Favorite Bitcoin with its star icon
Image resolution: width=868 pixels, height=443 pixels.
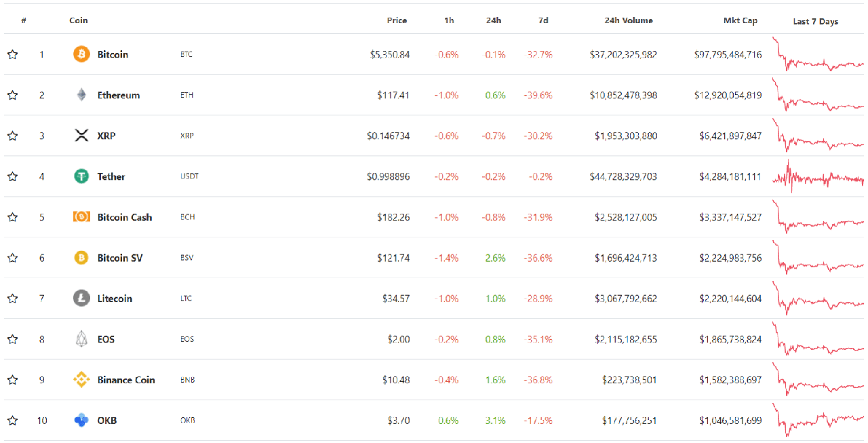[x=12, y=54]
